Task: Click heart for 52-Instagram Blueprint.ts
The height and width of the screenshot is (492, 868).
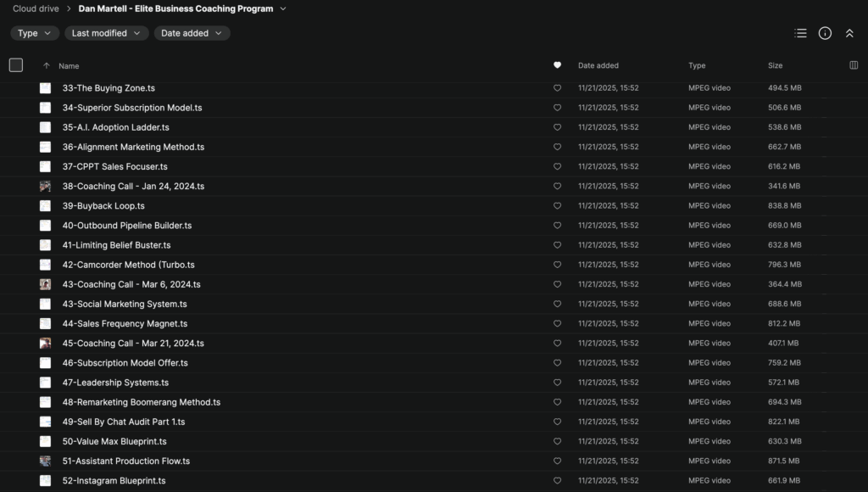Action: [557, 481]
